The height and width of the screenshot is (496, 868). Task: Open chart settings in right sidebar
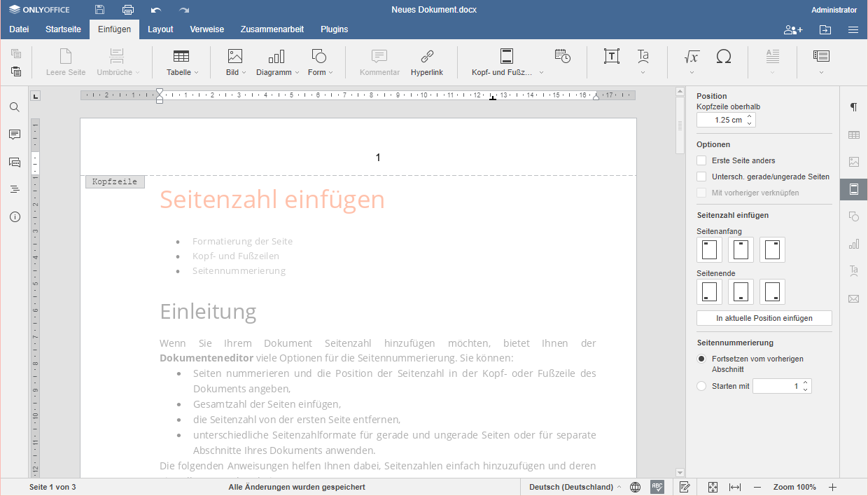click(854, 244)
